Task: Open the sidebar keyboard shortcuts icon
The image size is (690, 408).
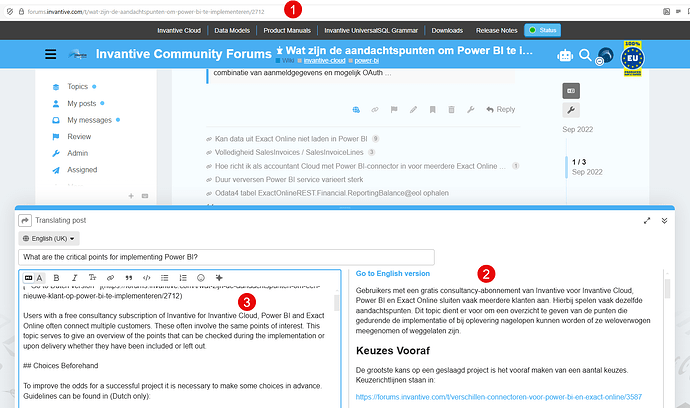Action: click(145, 196)
